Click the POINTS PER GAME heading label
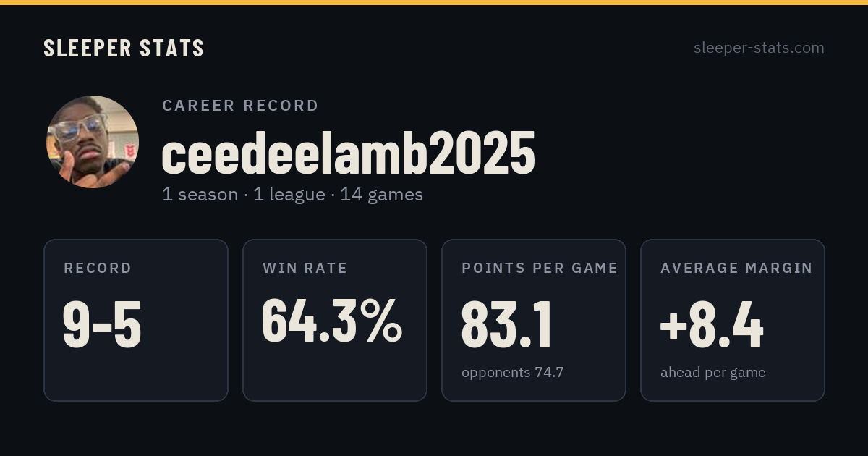 pyautogui.click(x=540, y=268)
